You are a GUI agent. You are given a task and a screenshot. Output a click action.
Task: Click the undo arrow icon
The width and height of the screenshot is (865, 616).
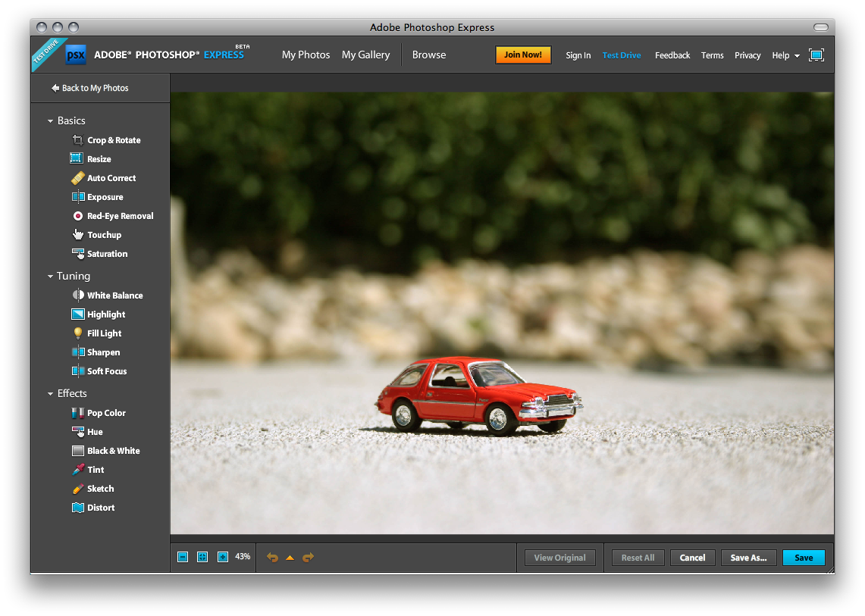tap(273, 558)
